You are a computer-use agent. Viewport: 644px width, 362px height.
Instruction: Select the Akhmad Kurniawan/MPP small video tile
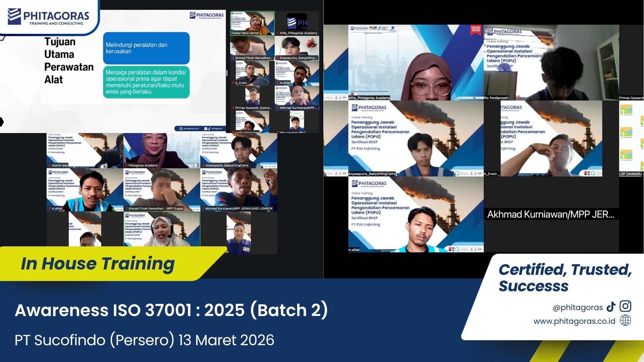[297, 98]
